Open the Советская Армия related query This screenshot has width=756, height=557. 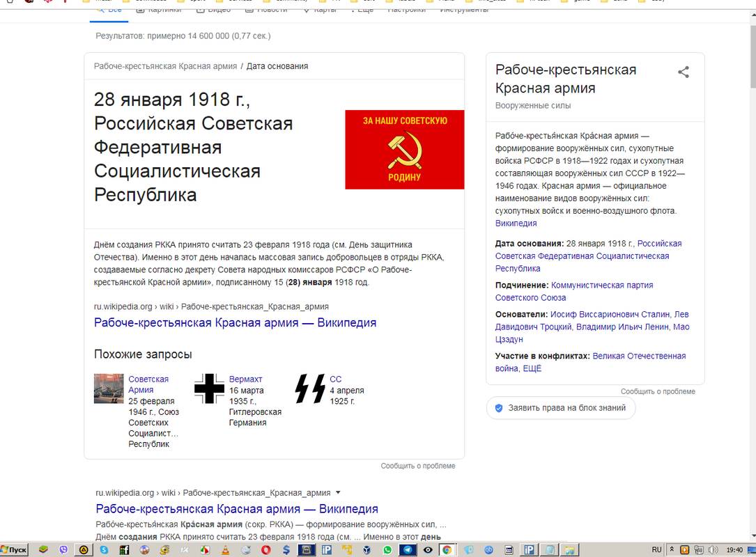click(x=148, y=384)
